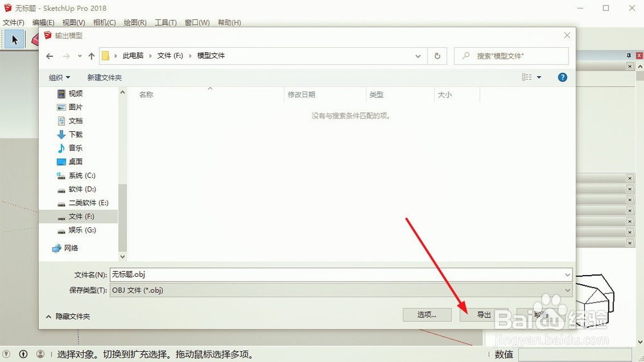Sort by the 名称 column header

tap(146, 95)
